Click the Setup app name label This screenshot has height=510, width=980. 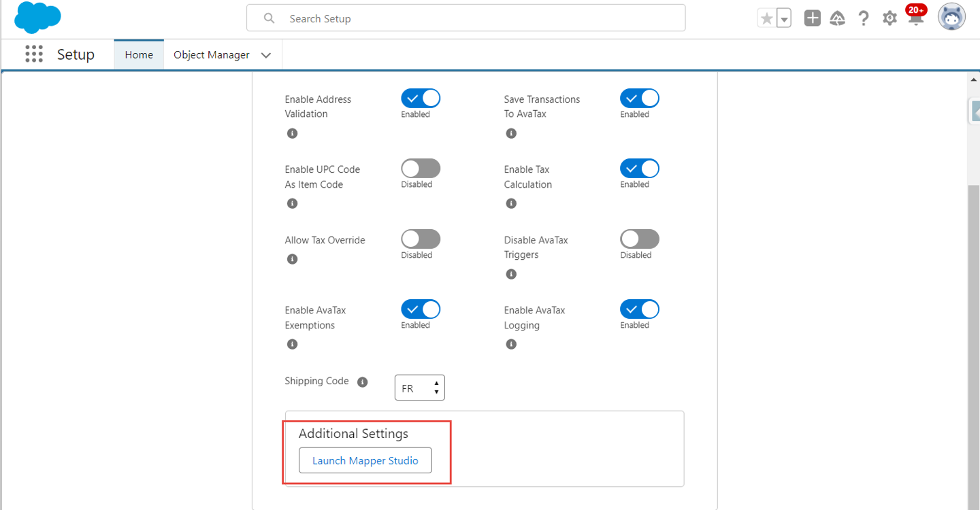(x=76, y=54)
